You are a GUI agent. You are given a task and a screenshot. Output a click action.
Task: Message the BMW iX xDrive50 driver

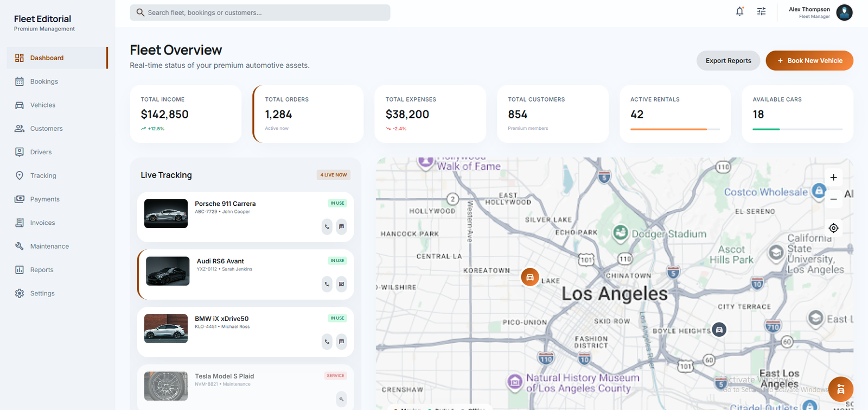tap(341, 342)
